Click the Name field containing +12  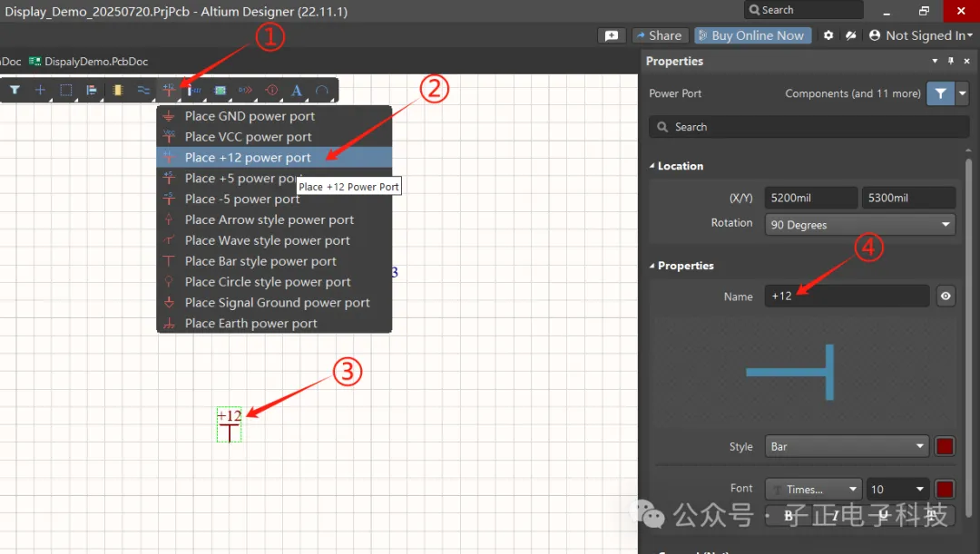point(847,296)
